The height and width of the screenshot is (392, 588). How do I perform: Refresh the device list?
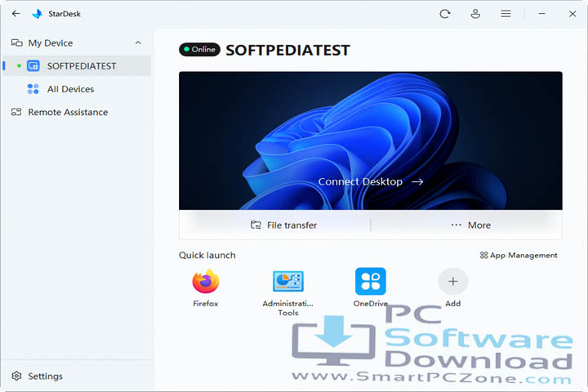tap(445, 14)
